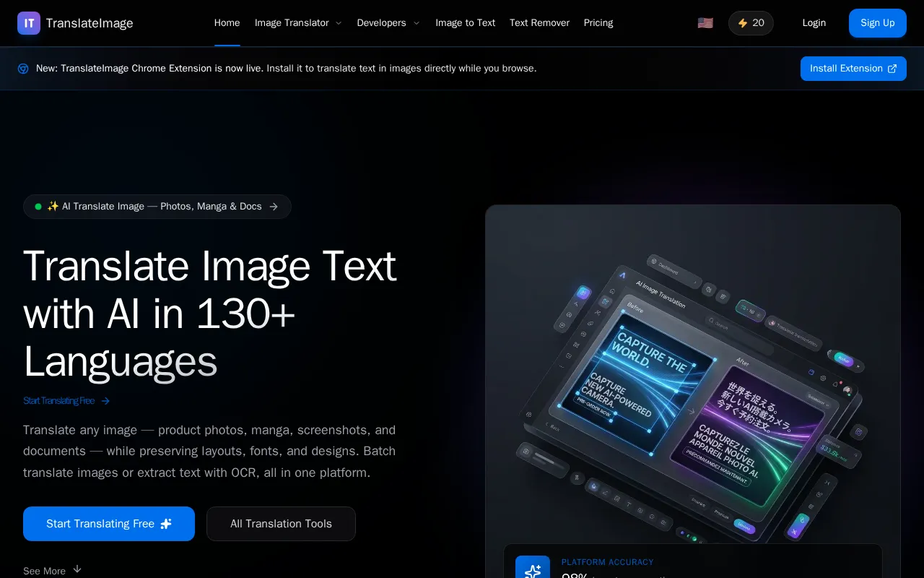The image size is (924, 578).
Task: Click the PLATFORM ACCURACY stat card
Action: 693,561
